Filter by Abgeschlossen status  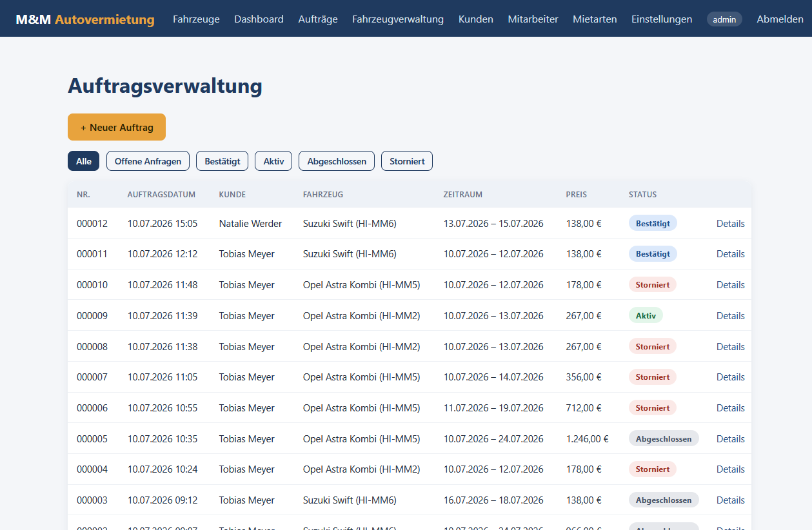[x=337, y=161]
